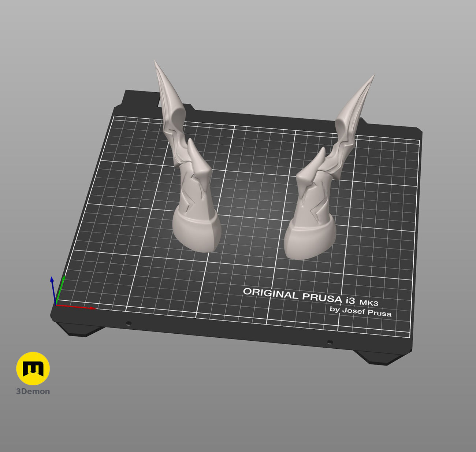The width and height of the screenshot is (476, 452).
Task: Click the "ORIGINAL PRUSA i3 MK3" bed label
Action: coord(310,296)
